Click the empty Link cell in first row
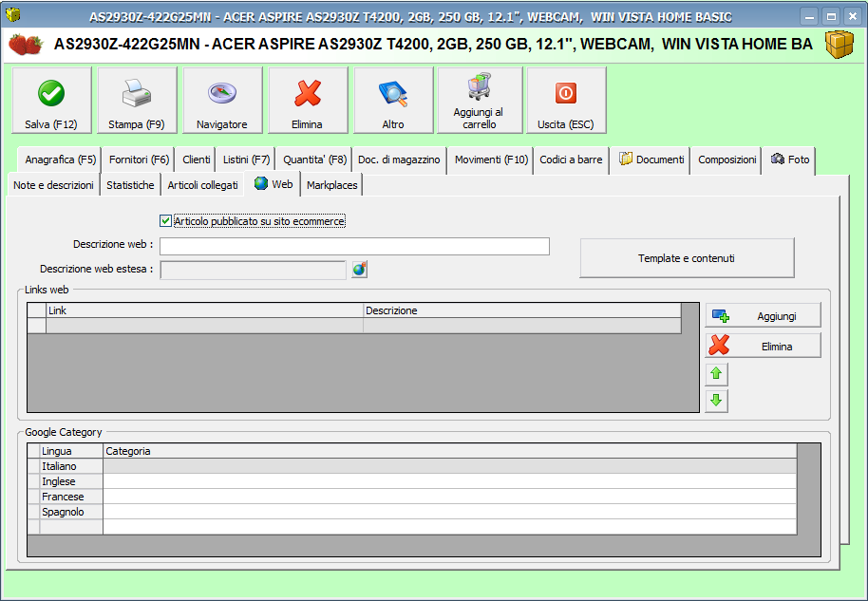Image resolution: width=868 pixels, height=601 pixels. 204,326
